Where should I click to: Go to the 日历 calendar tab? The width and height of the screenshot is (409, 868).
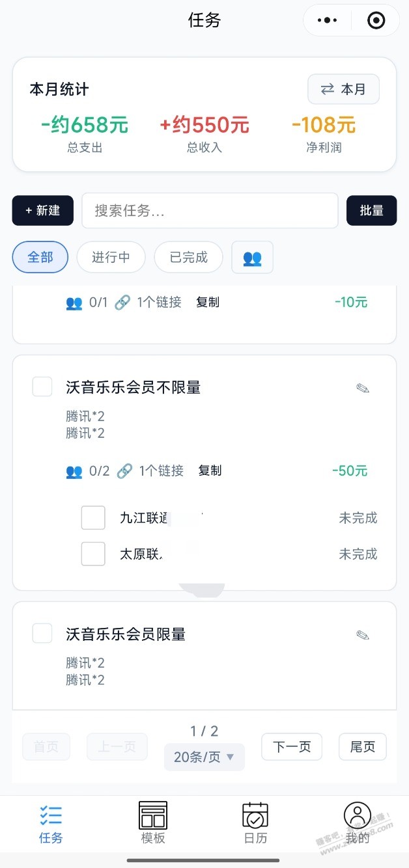(x=255, y=823)
